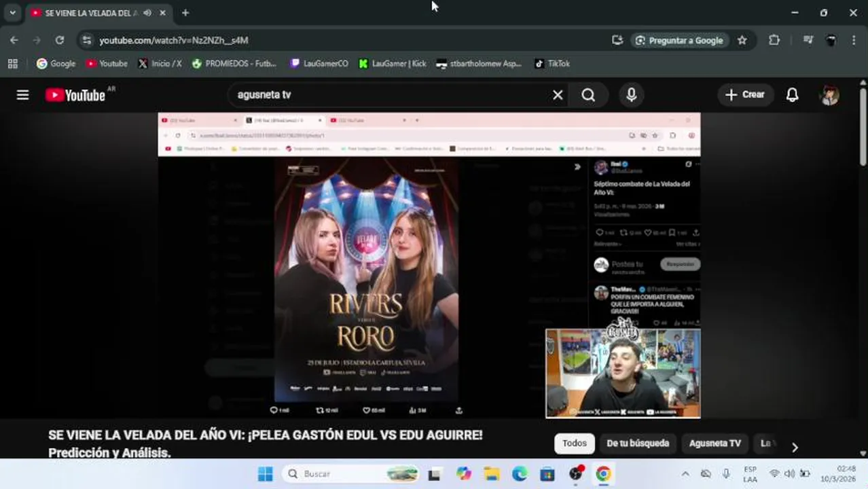
Task: Open Task View on the taskbar
Action: point(433,474)
